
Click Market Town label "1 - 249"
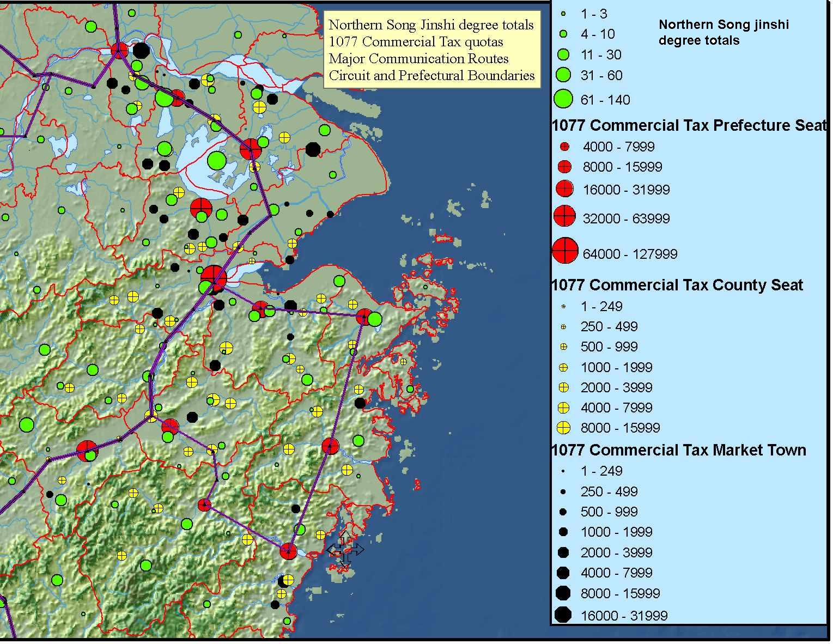click(601, 471)
